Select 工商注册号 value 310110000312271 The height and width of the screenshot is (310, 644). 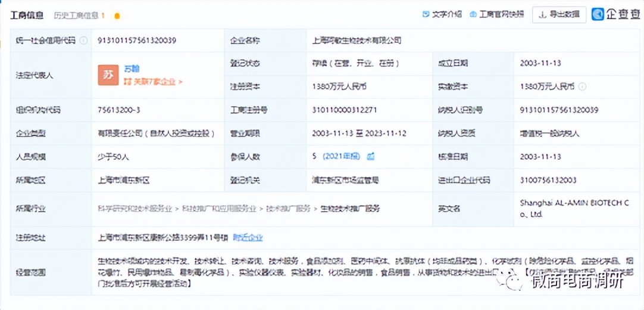click(344, 110)
